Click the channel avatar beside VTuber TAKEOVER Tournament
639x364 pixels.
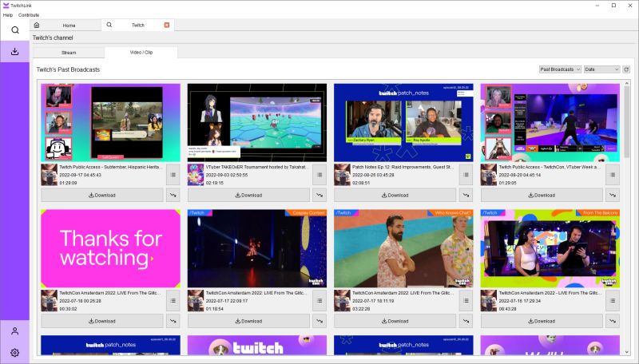(196, 175)
